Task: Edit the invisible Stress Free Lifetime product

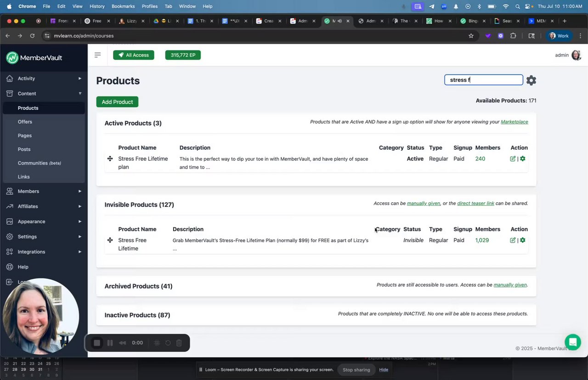Action: click(x=513, y=240)
